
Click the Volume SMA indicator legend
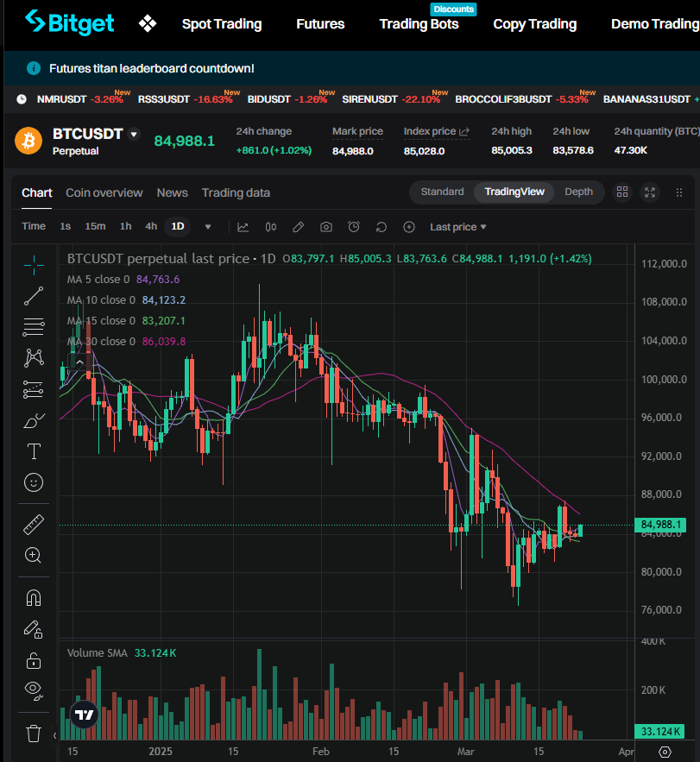click(122, 652)
